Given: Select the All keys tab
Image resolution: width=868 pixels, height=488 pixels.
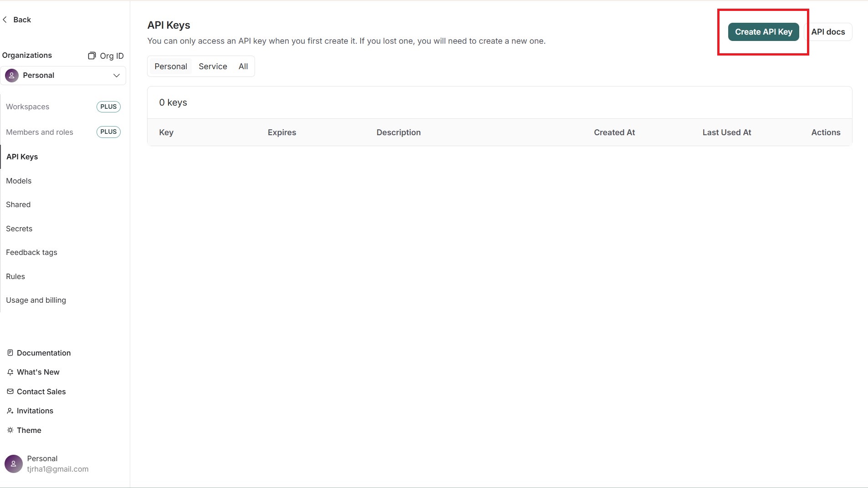Looking at the screenshot, I should pyautogui.click(x=243, y=66).
